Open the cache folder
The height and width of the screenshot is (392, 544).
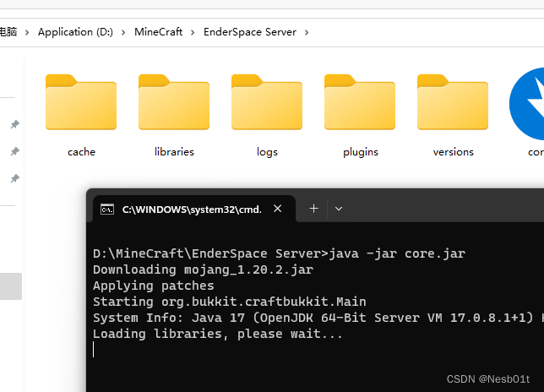(x=81, y=105)
